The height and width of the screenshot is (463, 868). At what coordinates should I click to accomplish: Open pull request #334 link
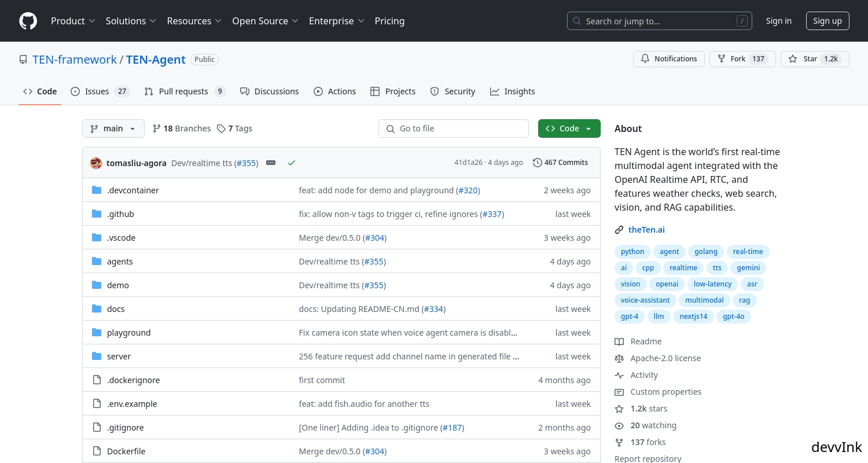coord(433,309)
